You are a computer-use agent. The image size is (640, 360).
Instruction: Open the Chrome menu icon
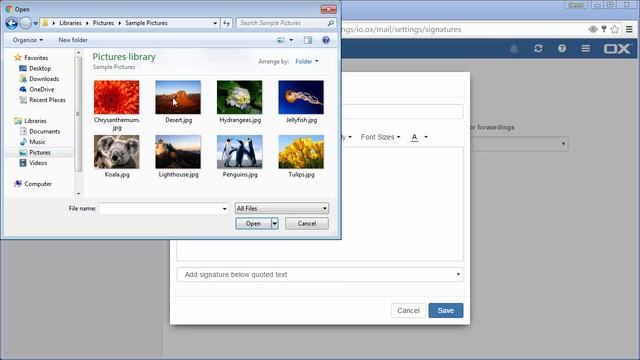pyautogui.click(x=629, y=29)
